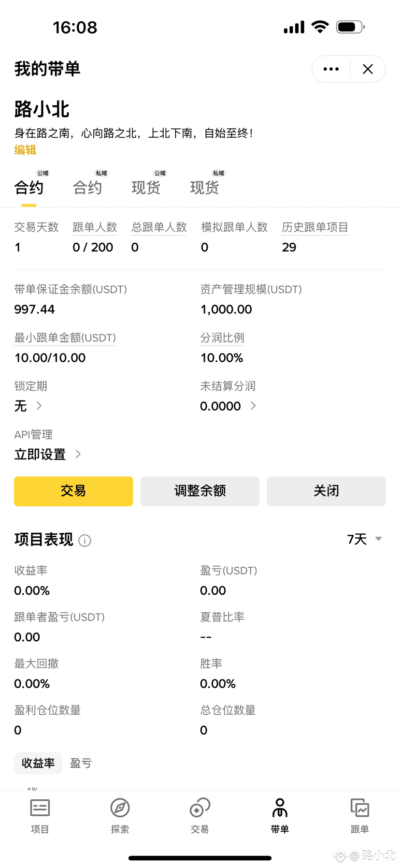Tap the info icon beside 项目表现
400x868 pixels.
tap(85, 540)
